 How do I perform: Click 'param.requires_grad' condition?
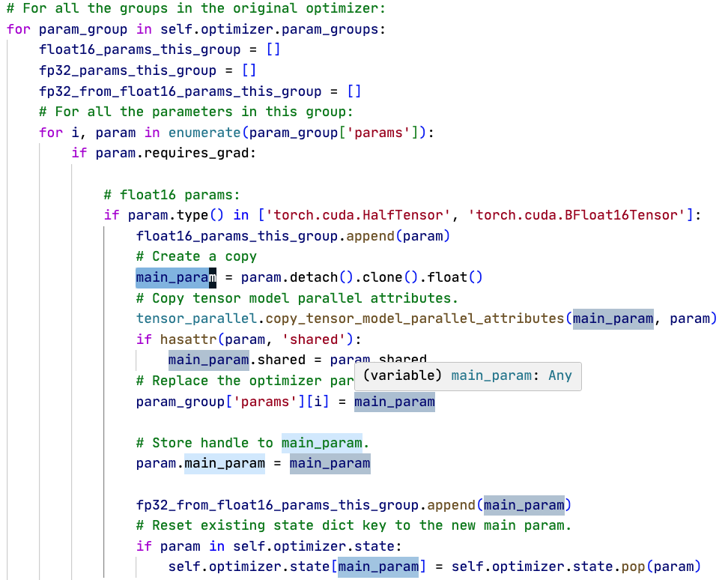(x=176, y=153)
